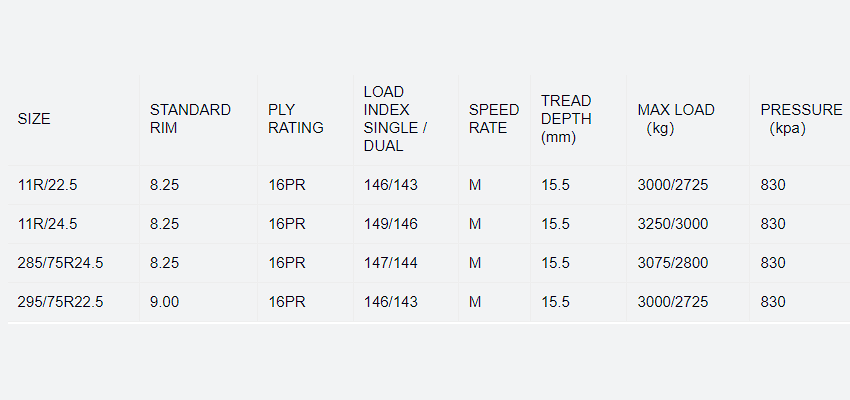The image size is (850, 400).
Task: Select the 295/75R22.5 size cell
Action: click(60, 302)
